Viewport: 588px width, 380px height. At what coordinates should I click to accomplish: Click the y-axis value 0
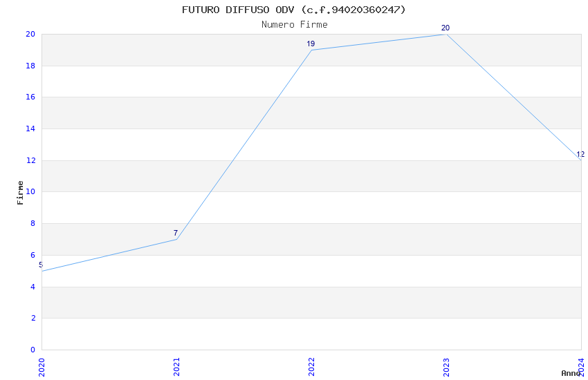click(33, 350)
